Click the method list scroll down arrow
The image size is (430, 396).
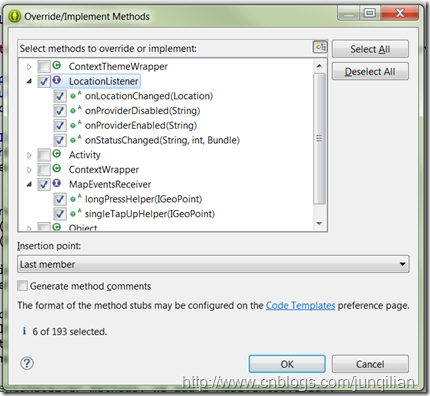319,223
